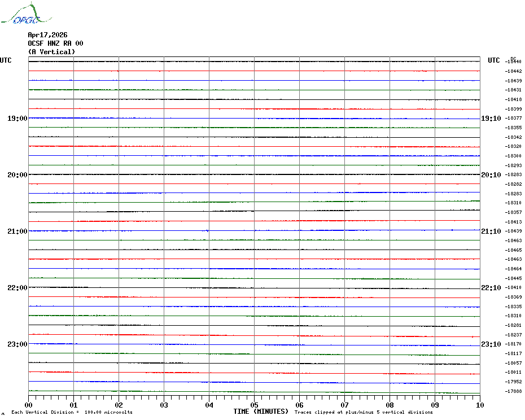
Task: Click the UTC label at top right
Action: click(494, 60)
